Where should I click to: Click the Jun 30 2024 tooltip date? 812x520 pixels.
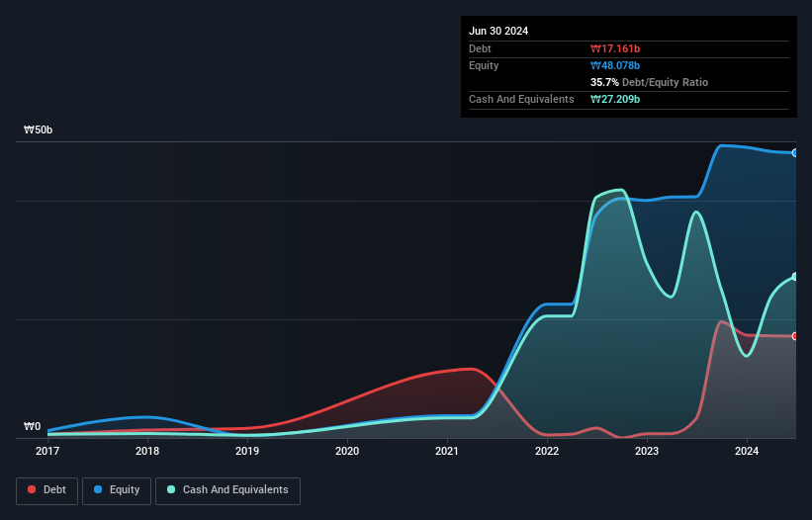click(x=498, y=31)
